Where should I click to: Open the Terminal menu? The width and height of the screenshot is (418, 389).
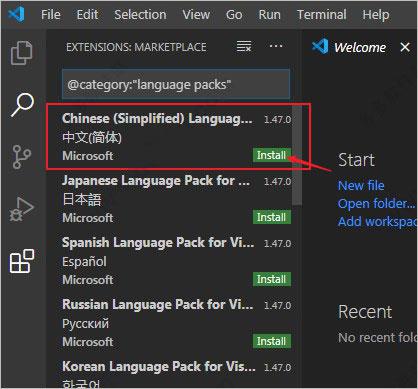(x=322, y=15)
